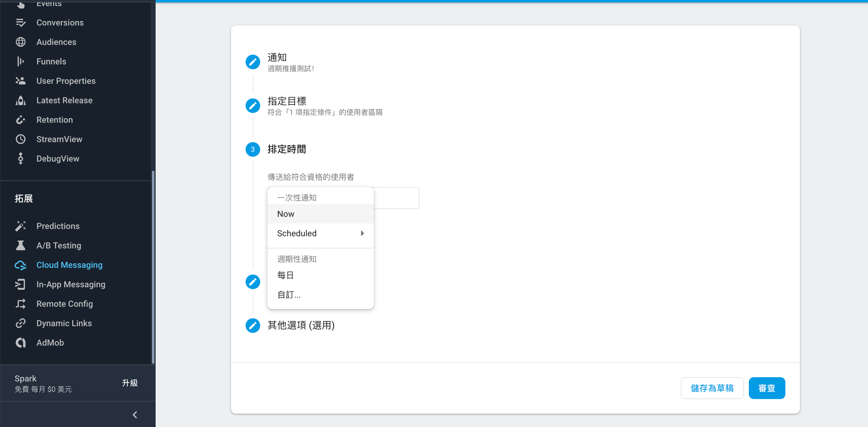868x427 pixels.
Task: Click the Cloud Messaging cloud icon
Action: (x=21, y=265)
